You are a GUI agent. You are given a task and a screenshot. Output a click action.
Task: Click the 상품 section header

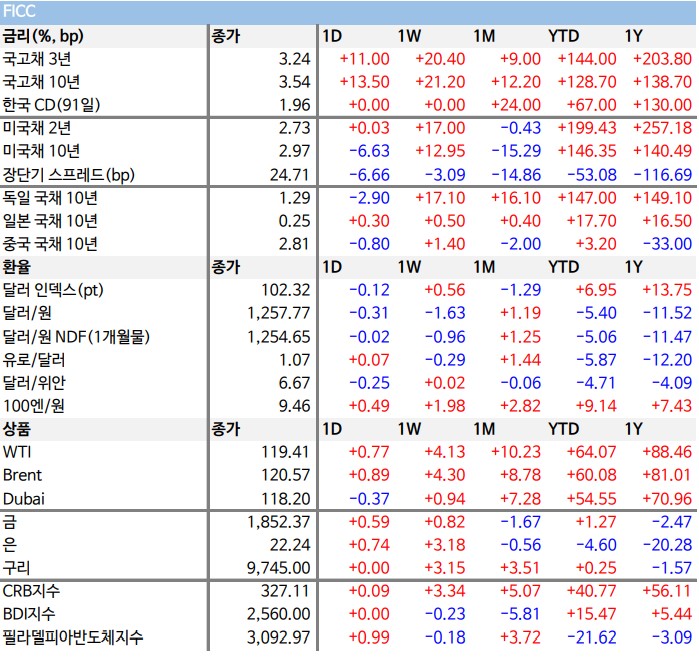pyautogui.click(x=17, y=429)
